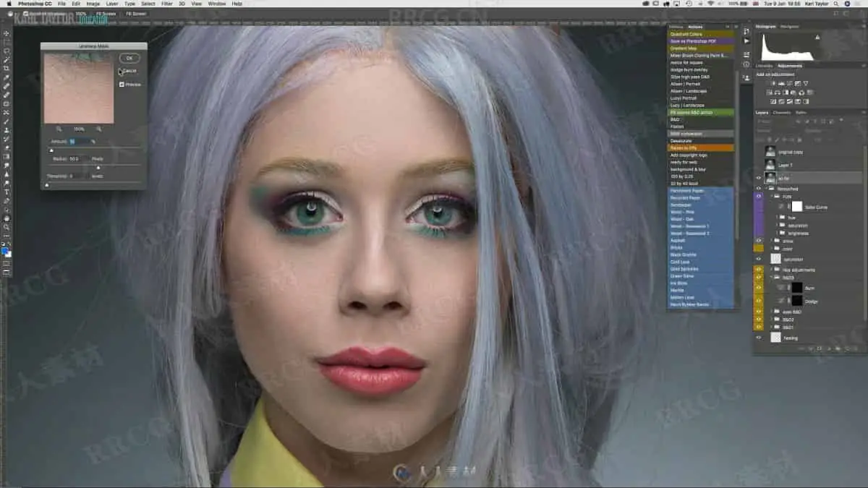Expand the hue group
Image resolution: width=868 pixels, height=488 pixels.
(776, 217)
